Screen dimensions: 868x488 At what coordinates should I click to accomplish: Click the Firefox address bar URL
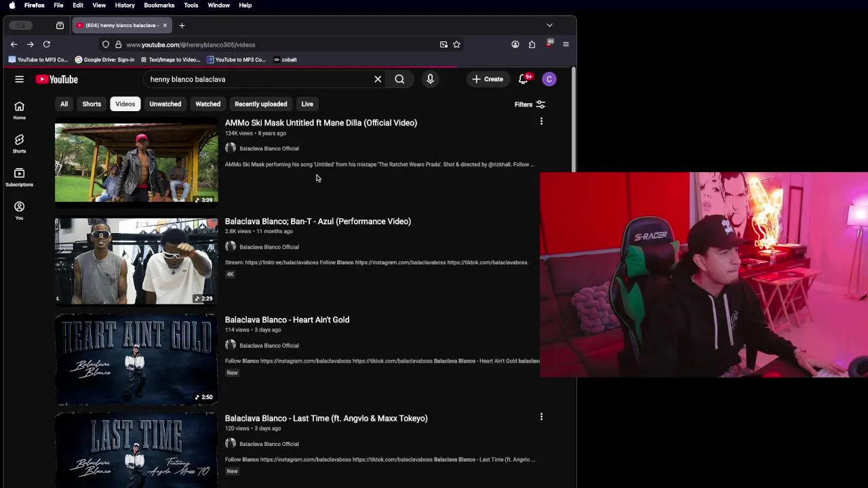click(191, 45)
